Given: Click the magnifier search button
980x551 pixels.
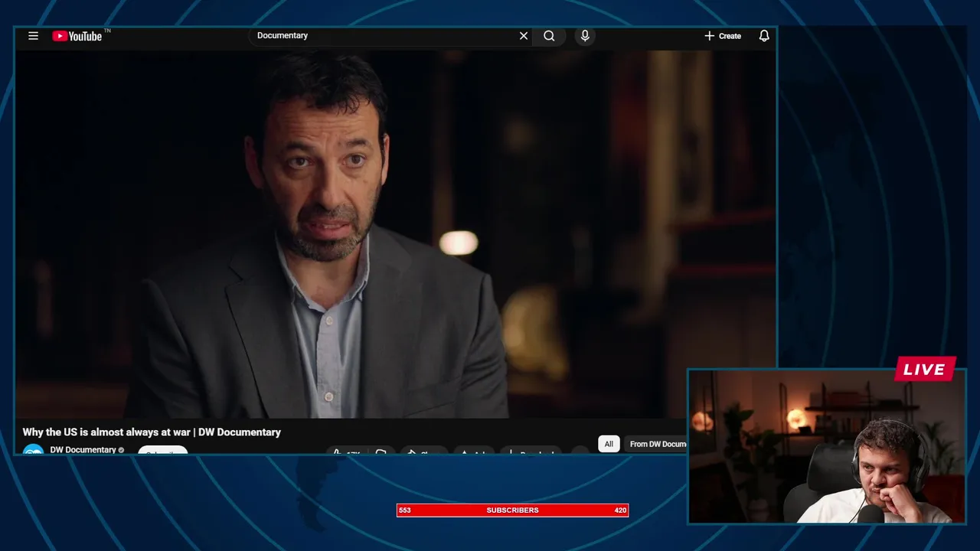Looking at the screenshot, I should coord(549,36).
